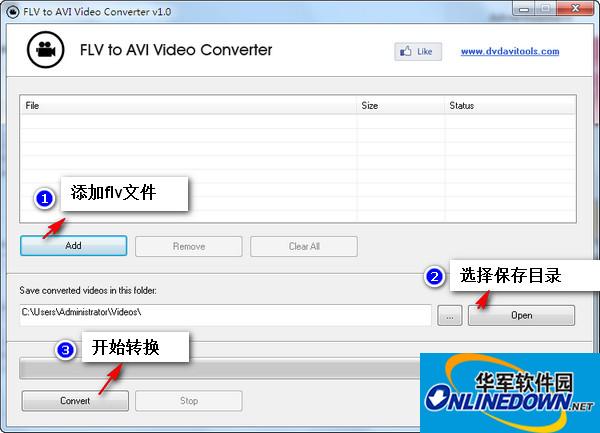Viewport: 600px width, 433px height.
Task: Click the Facebook Like button
Action: pyautogui.click(x=418, y=52)
